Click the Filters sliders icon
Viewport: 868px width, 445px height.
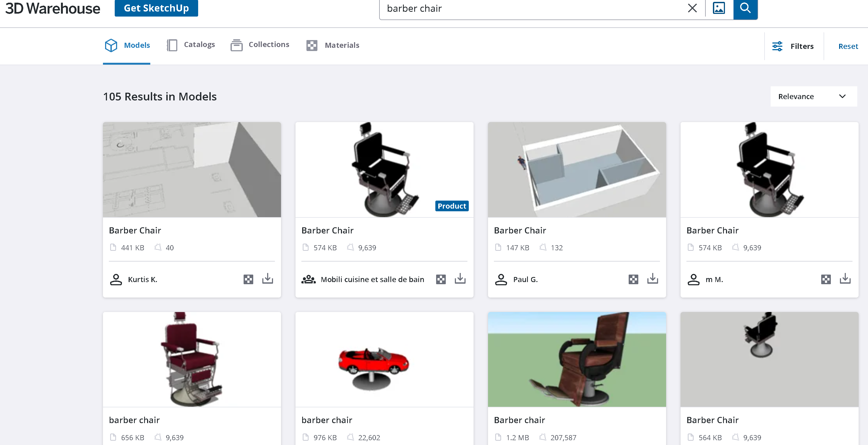(x=777, y=46)
